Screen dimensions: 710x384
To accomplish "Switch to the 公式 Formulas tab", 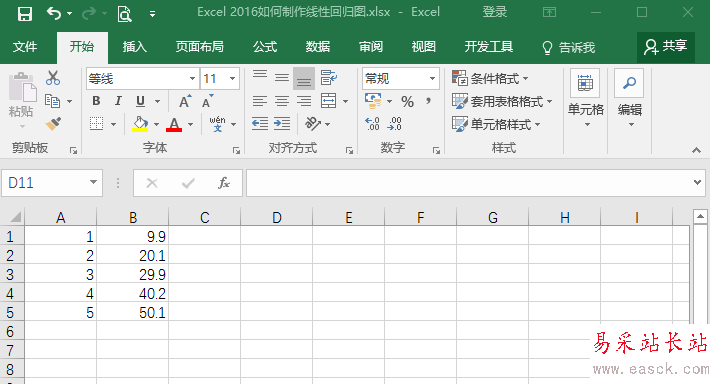I will click(265, 47).
